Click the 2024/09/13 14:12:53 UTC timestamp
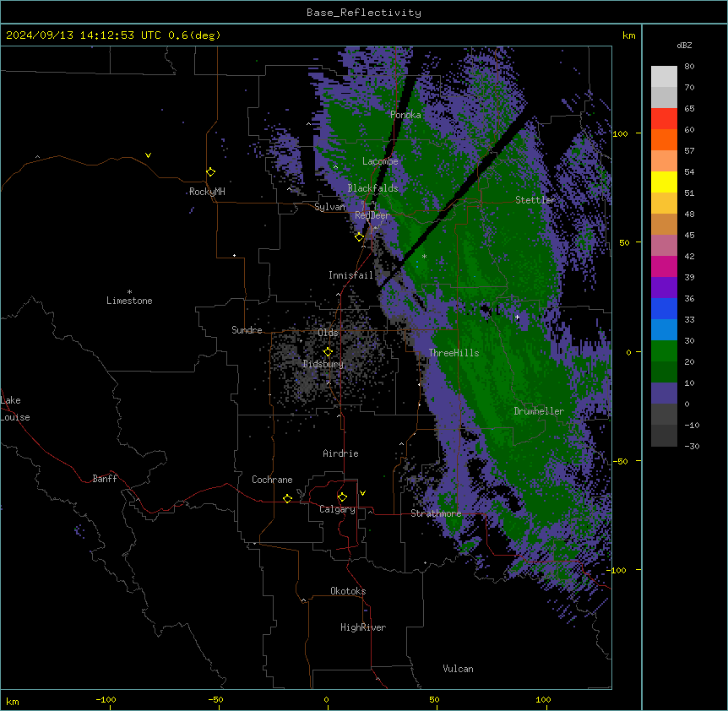This screenshot has height=711, width=728. pos(84,35)
